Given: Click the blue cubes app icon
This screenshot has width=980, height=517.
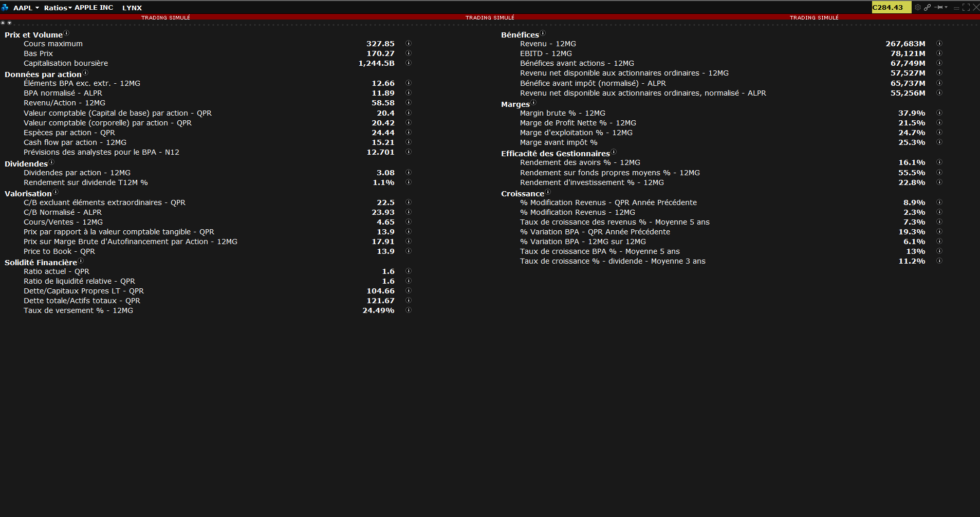Looking at the screenshot, I should (x=5, y=7).
